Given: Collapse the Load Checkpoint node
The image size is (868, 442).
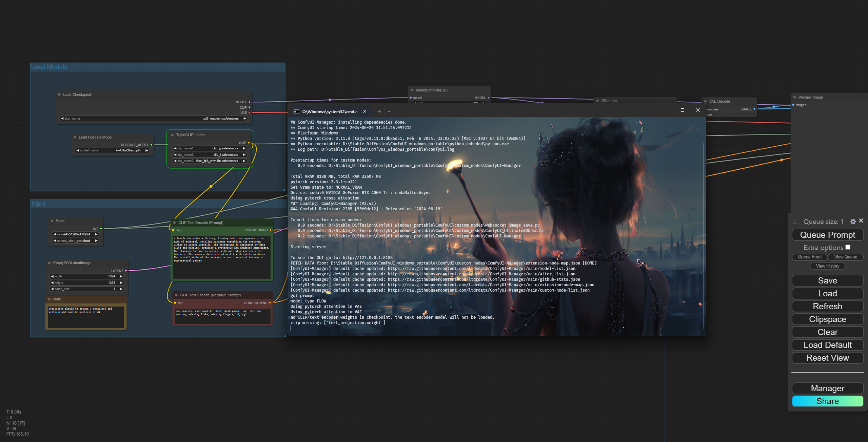Looking at the screenshot, I should [x=59, y=94].
